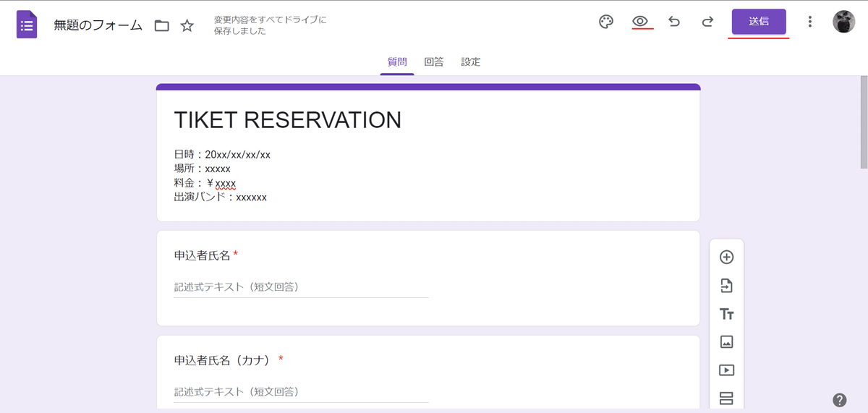
Task: Add a video from sidebar toolbar
Action: point(727,370)
